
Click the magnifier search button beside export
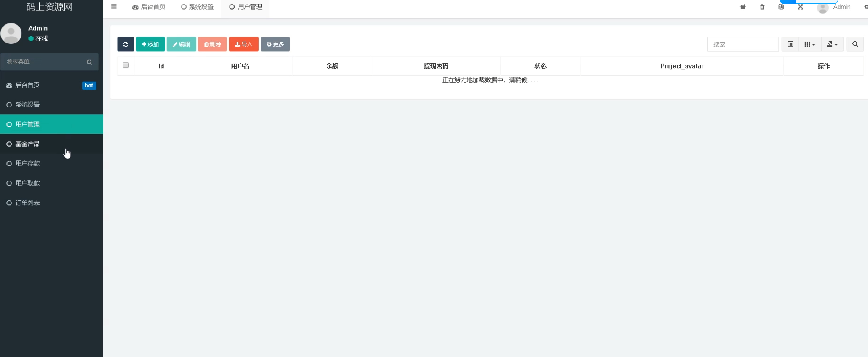(855, 44)
